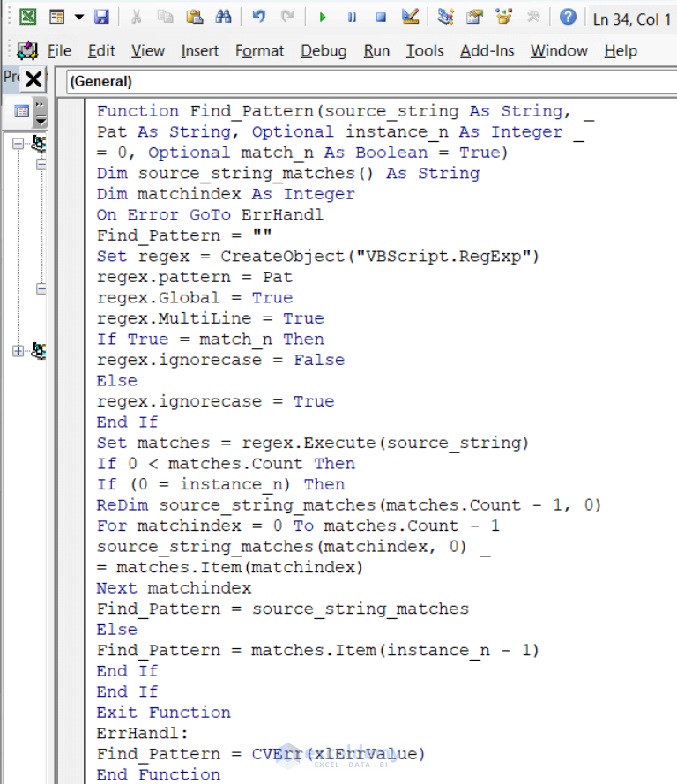Screen dimensions: 677x784
Task: Click the 'End Function' line
Action: click(159, 774)
